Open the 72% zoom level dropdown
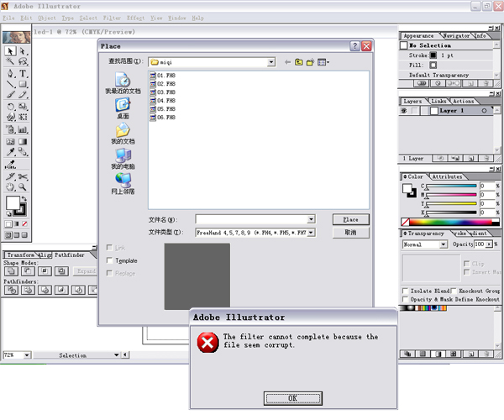This screenshot has width=504, height=420. 27,355
